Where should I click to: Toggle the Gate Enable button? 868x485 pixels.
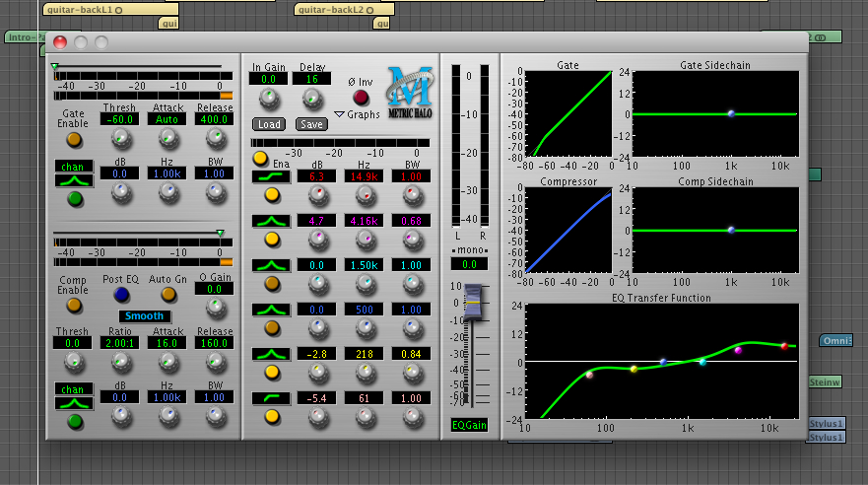point(74,140)
